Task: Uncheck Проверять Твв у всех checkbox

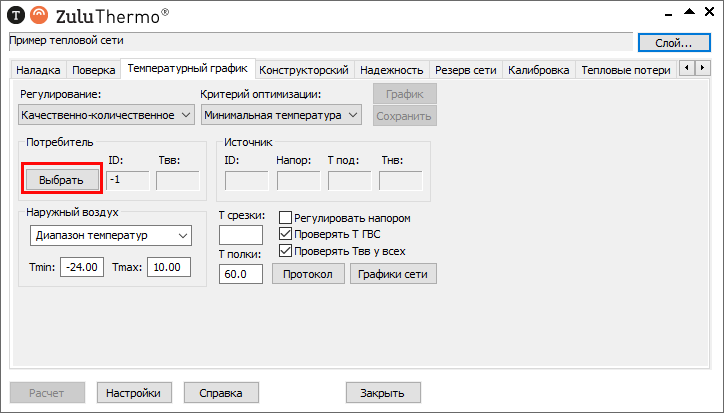Action: pos(285,251)
